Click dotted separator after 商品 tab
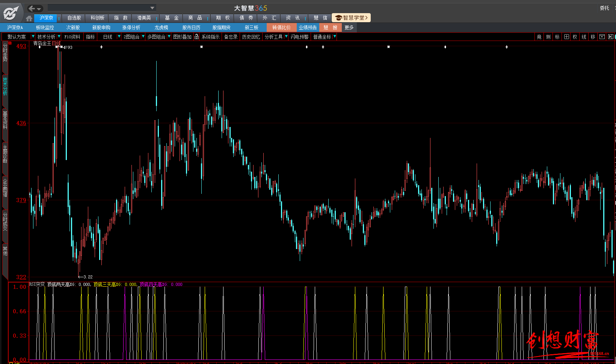616x364 pixels. point(208,18)
